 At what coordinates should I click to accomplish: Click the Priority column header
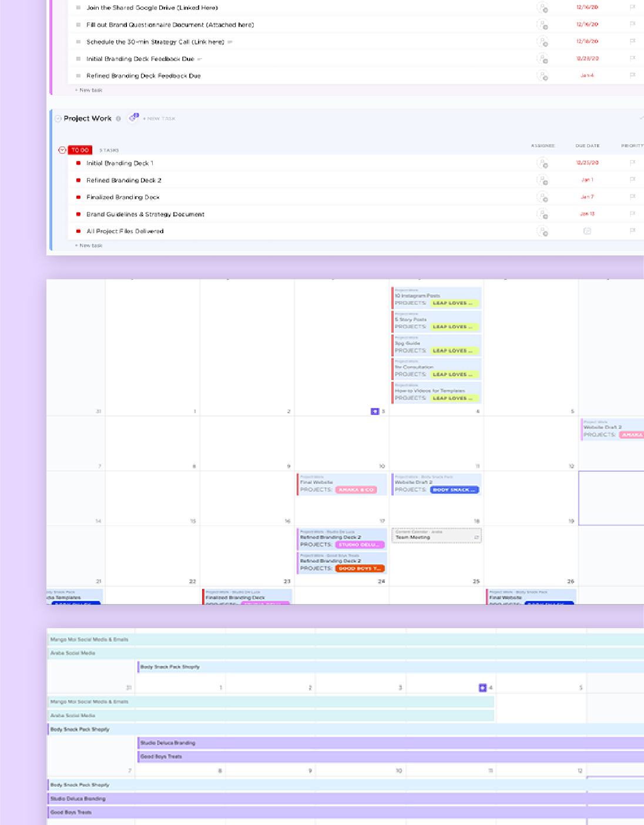click(x=632, y=146)
